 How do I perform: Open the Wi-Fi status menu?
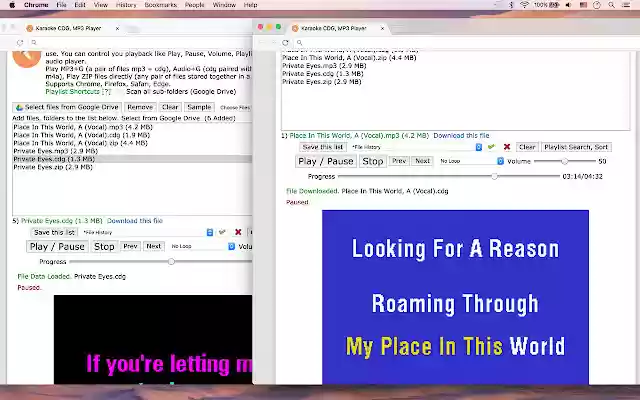pos(524,5)
